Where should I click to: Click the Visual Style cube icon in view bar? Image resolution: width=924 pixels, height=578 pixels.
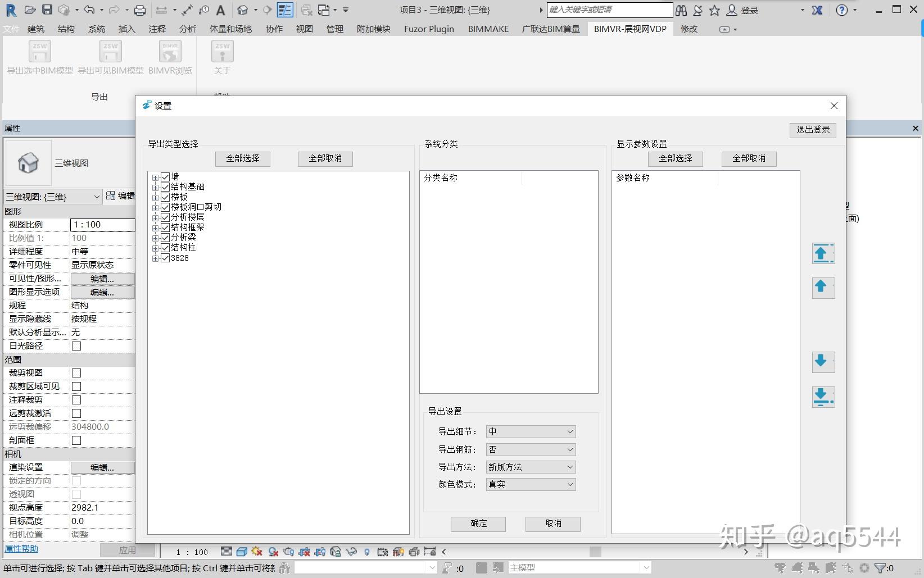point(242,552)
